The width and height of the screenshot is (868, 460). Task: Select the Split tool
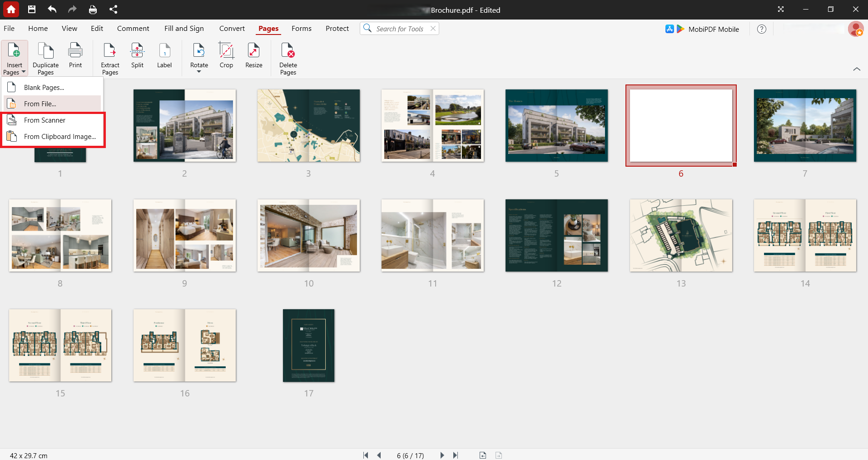(137, 56)
